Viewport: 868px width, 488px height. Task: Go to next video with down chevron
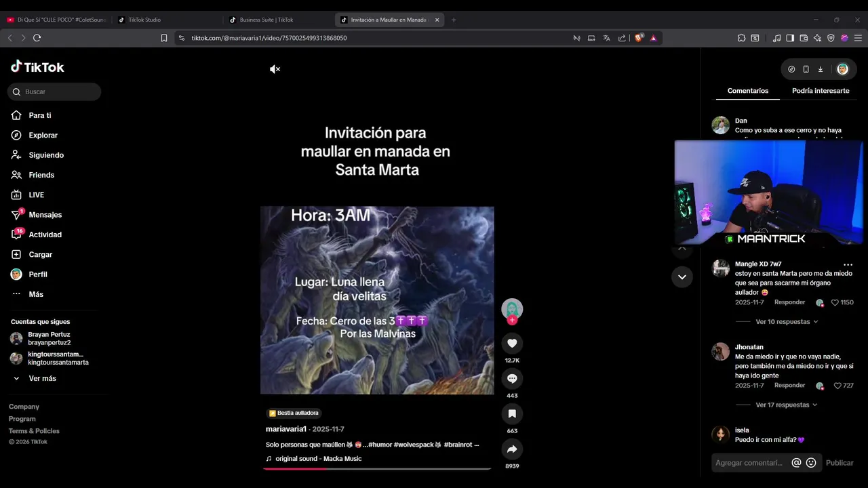tap(682, 277)
